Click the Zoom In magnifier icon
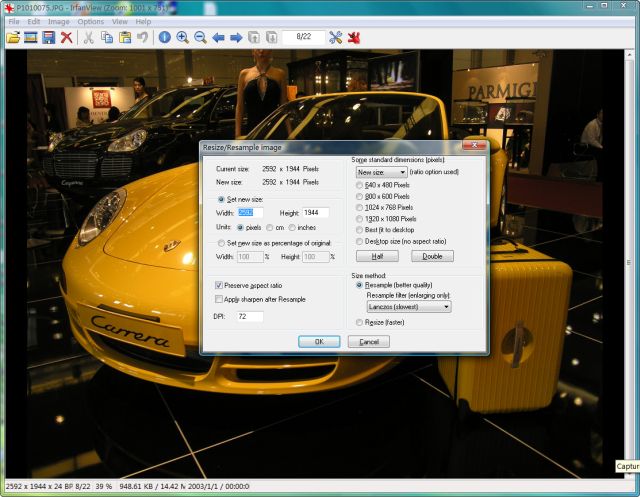Screen dimensions: 640x497 click(x=182, y=38)
